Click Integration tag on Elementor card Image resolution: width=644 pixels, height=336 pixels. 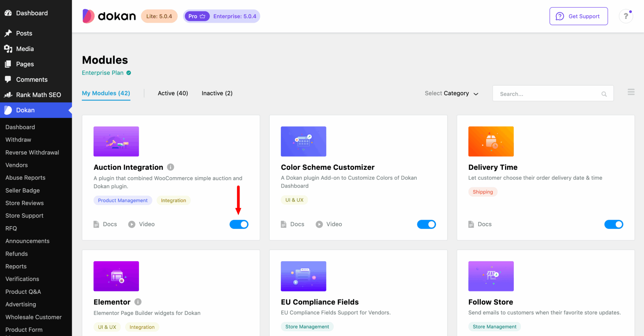coord(142,327)
